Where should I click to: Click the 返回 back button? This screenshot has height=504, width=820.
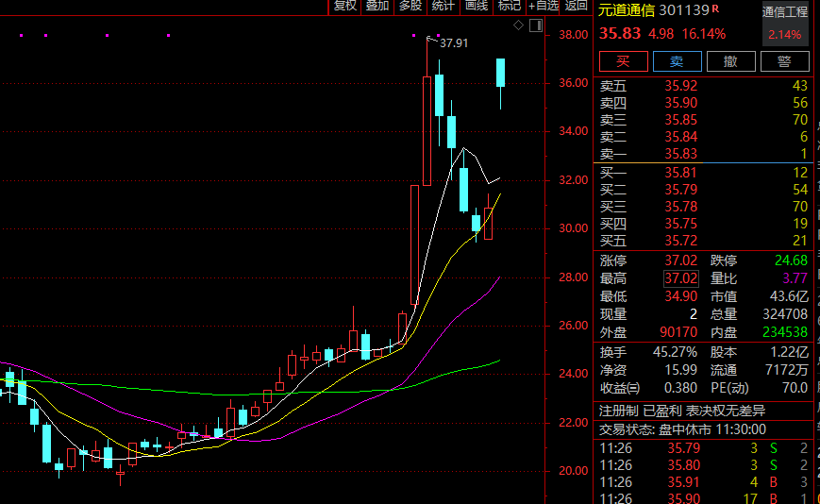(576, 6)
